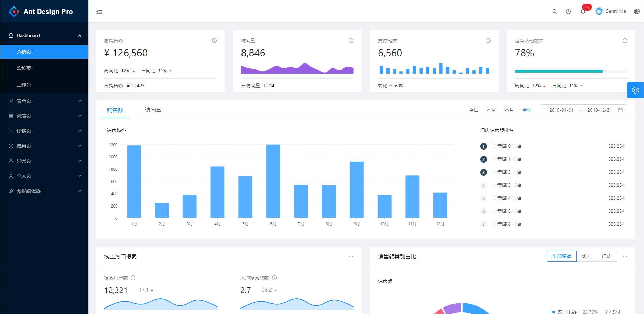Collapse the Dashboard menu chevron
The width and height of the screenshot is (644, 314).
point(80,35)
